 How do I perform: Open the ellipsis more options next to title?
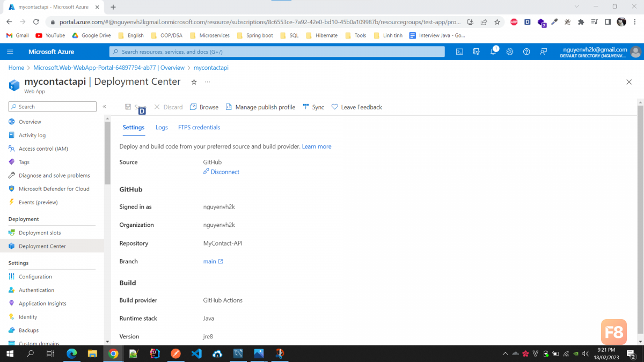[208, 82]
